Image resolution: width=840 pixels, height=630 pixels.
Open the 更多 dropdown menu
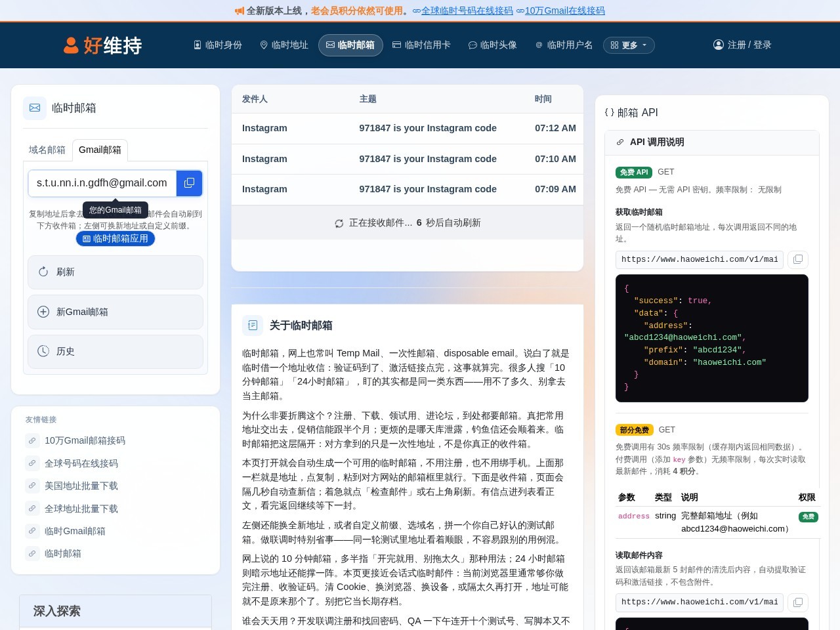coord(629,45)
